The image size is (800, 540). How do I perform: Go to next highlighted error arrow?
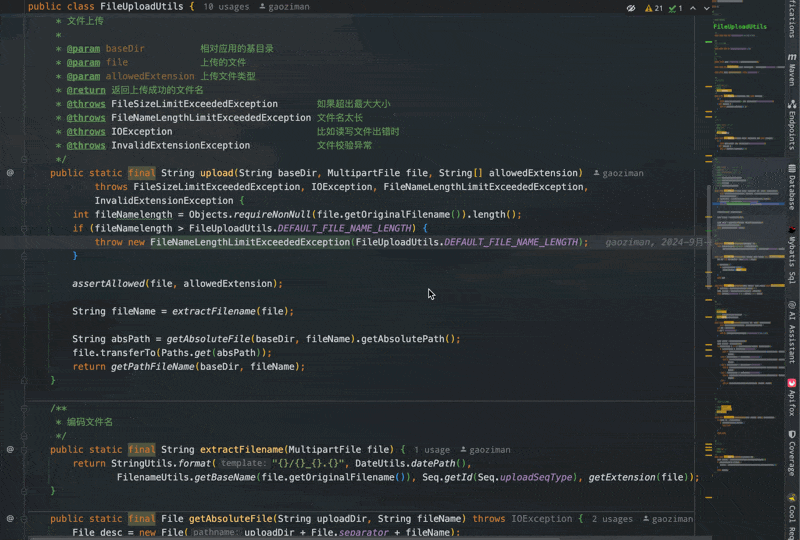tap(707, 8)
